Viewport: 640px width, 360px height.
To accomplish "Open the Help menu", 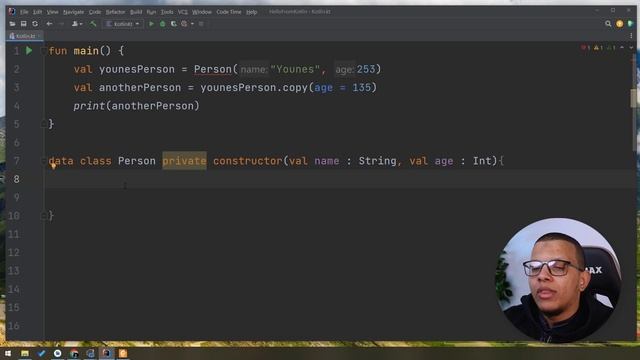I will 251,12.
